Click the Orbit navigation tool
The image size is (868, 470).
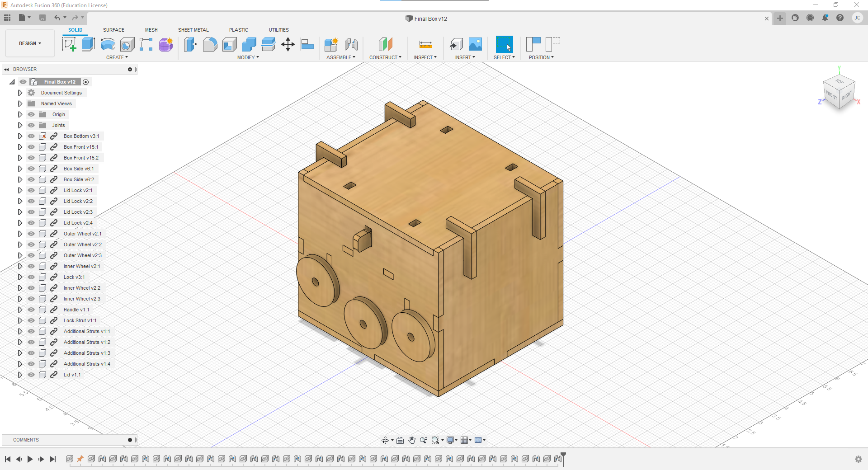point(385,440)
